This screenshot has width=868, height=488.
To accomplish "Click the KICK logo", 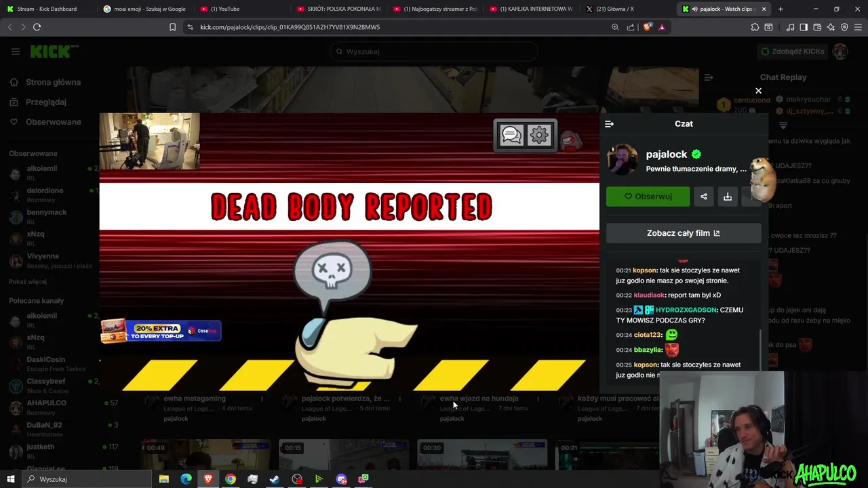I will (x=54, y=52).
